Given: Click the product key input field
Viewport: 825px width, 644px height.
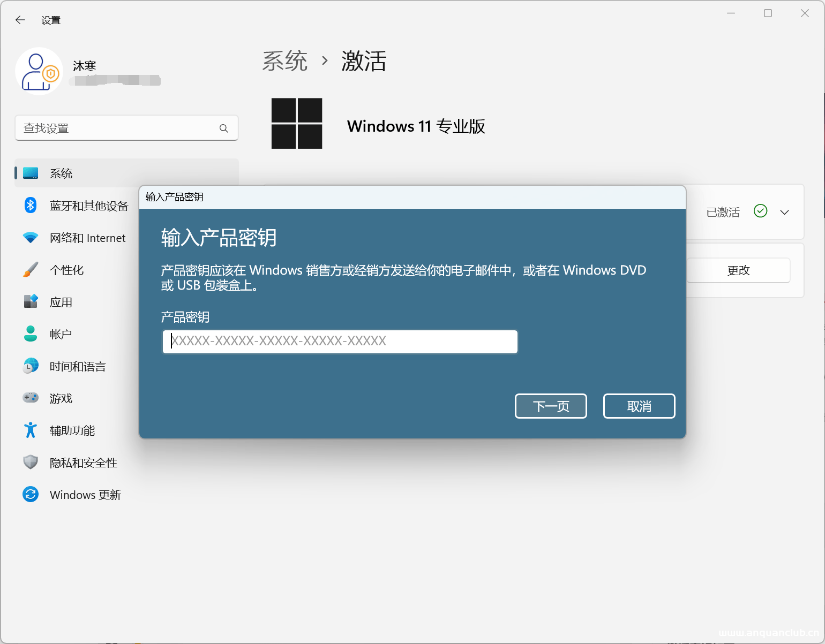Looking at the screenshot, I should click(x=340, y=342).
